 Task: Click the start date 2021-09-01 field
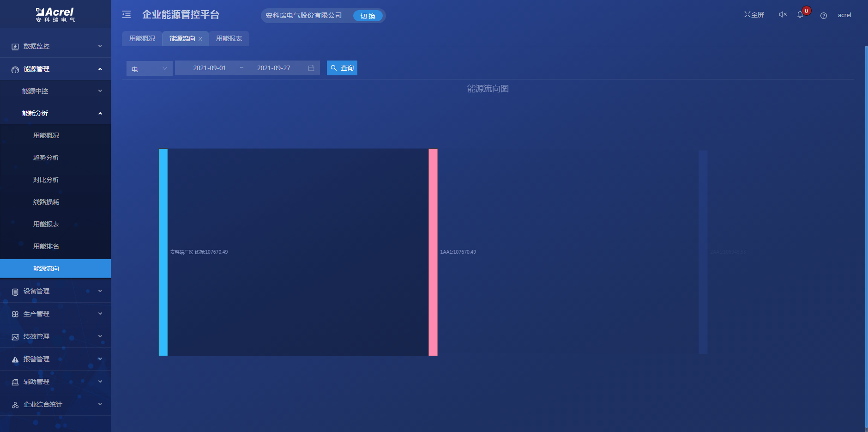pyautogui.click(x=210, y=68)
